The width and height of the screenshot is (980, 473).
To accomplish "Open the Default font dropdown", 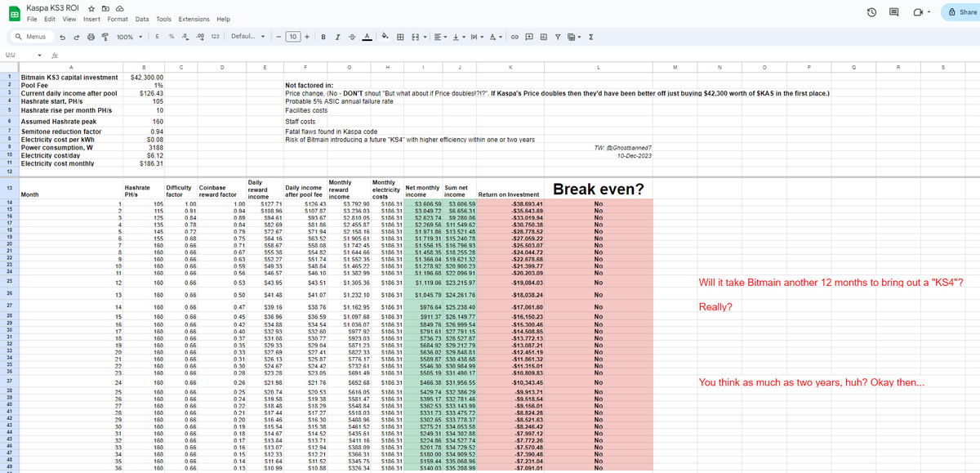I will 248,37.
